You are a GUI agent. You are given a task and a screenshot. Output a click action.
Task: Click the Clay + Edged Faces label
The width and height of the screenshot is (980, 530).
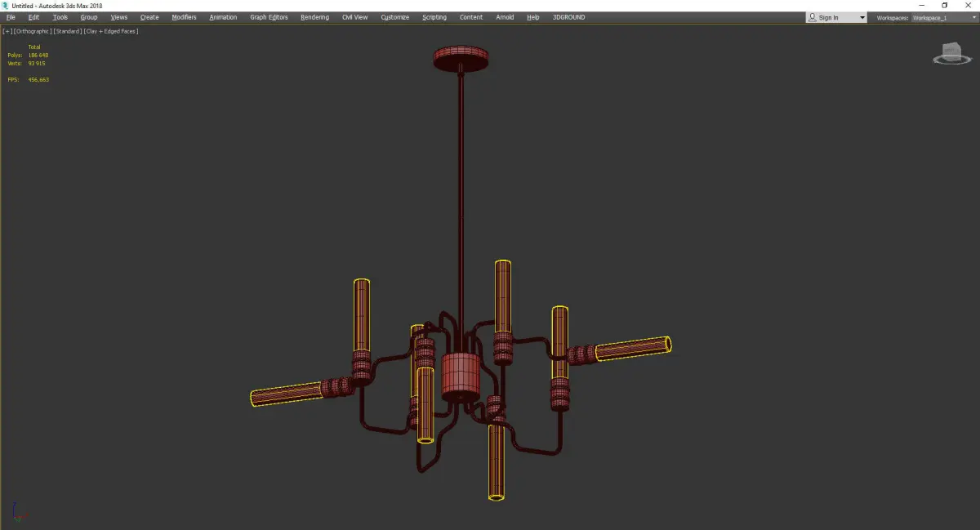(110, 31)
